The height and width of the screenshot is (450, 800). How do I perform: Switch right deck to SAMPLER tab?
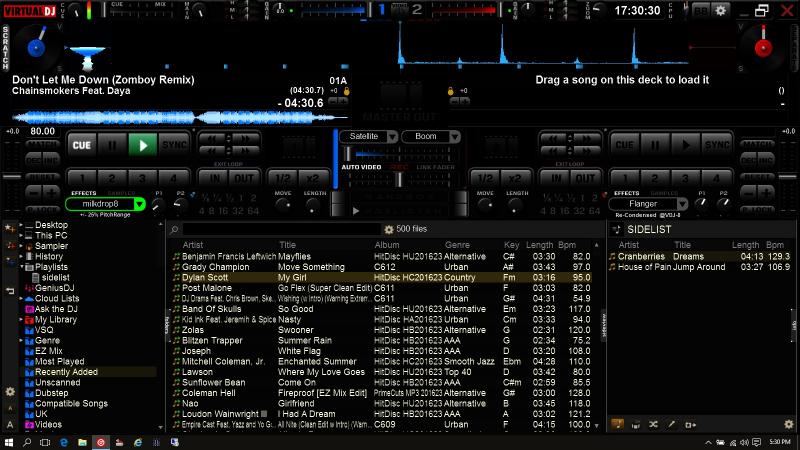[x=664, y=193]
